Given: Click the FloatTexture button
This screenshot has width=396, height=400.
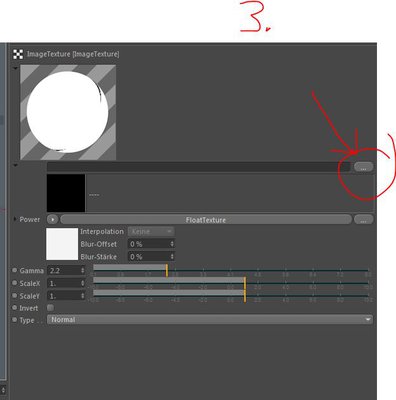Looking at the screenshot, I should click(x=206, y=220).
